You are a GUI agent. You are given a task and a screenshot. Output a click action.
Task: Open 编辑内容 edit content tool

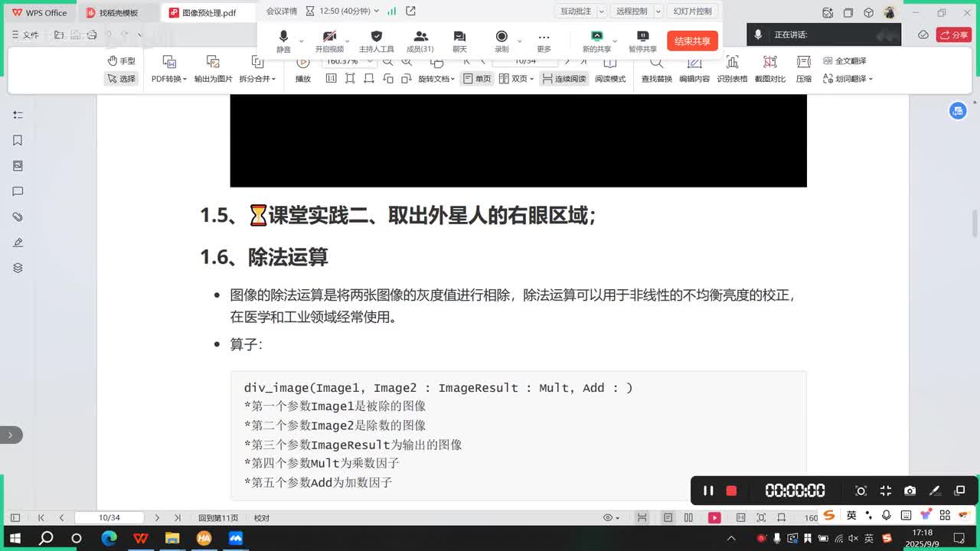click(694, 69)
